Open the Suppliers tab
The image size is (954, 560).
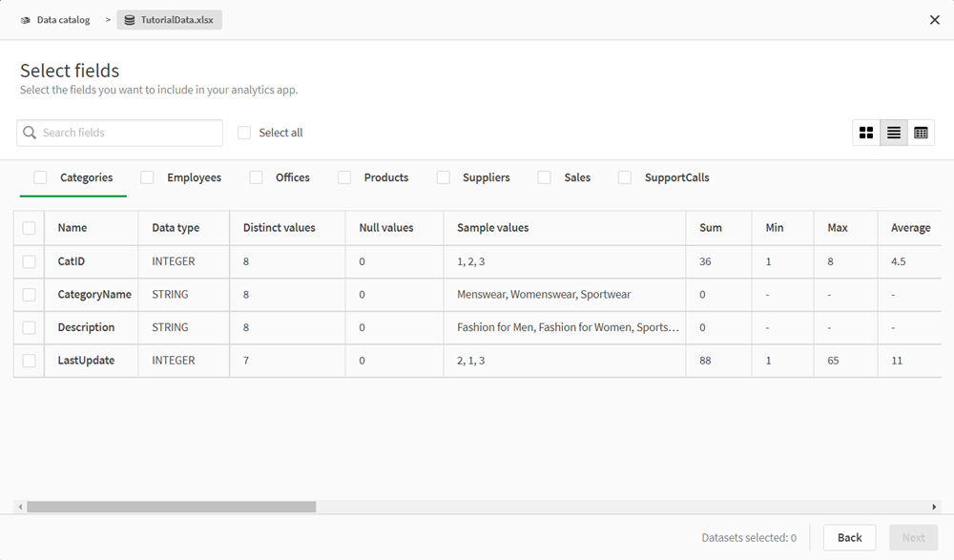(x=486, y=177)
